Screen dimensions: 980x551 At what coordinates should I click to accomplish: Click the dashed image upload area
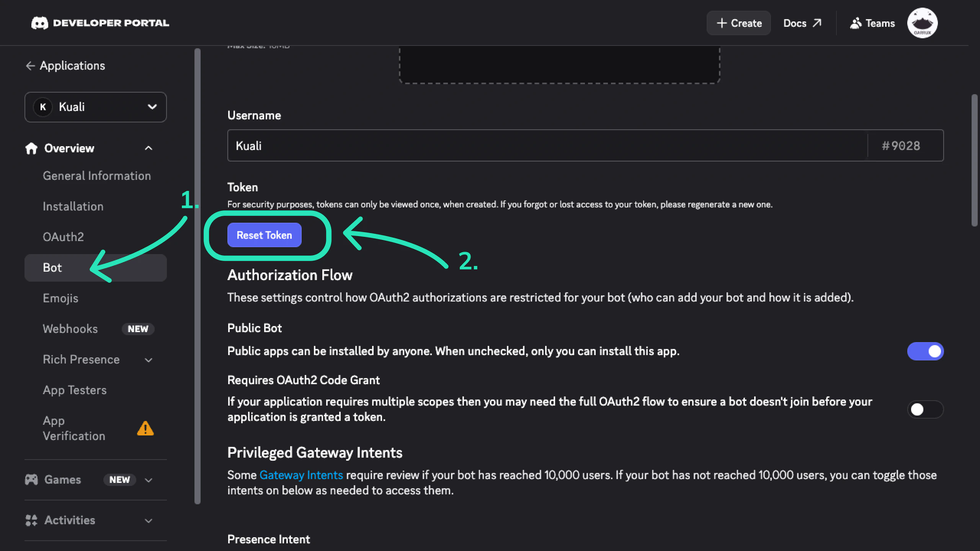point(560,64)
